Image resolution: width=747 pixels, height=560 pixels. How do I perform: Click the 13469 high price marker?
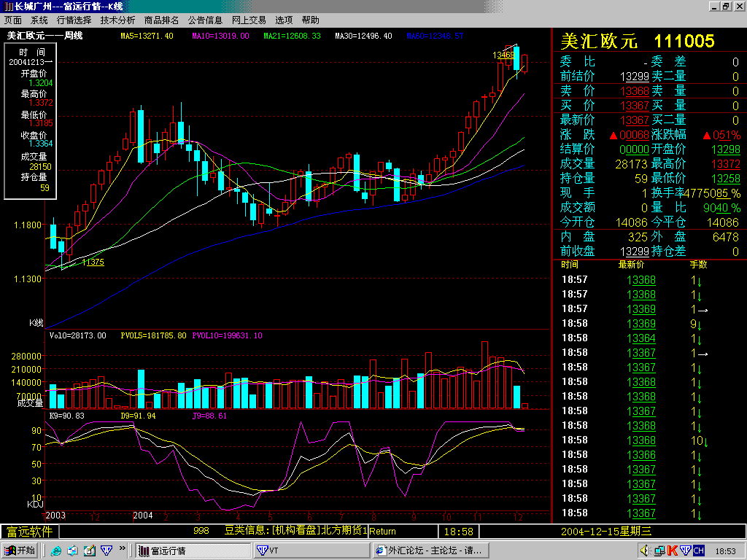[503, 55]
